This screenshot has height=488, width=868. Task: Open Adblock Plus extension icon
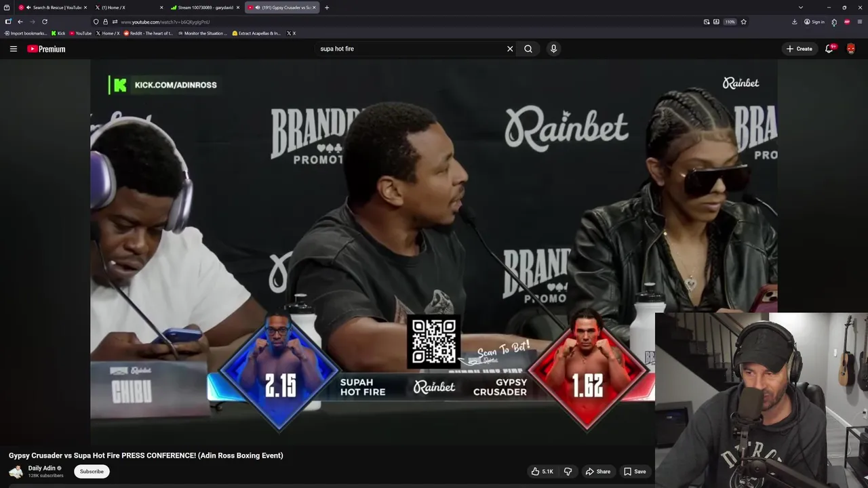click(x=847, y=22)
